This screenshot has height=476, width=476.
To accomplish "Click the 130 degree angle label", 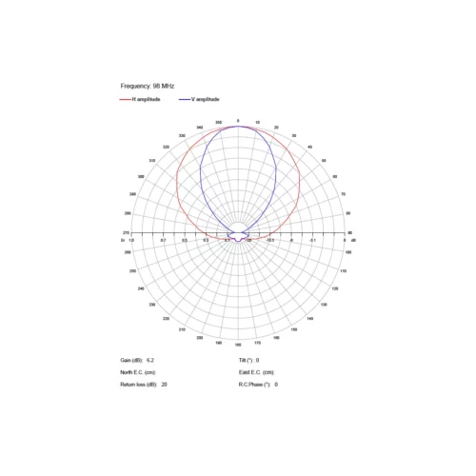I will [x=324, y=305].
